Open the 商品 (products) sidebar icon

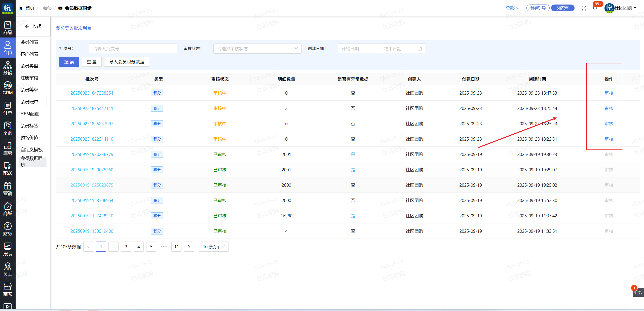pos(8,28)
